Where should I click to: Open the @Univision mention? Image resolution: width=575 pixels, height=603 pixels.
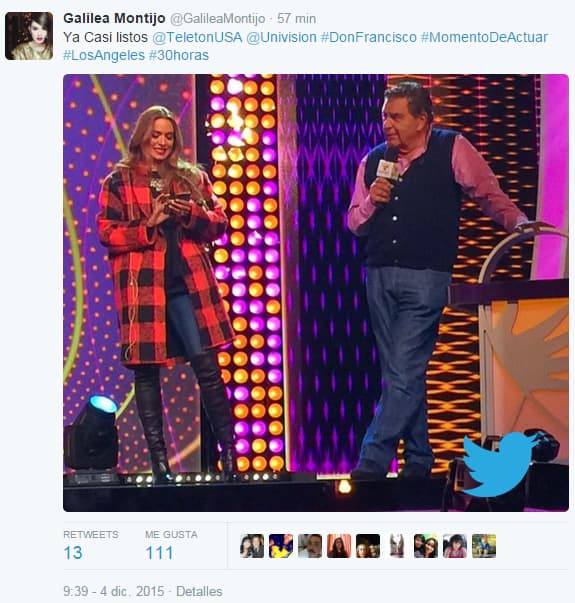point(281,37)
